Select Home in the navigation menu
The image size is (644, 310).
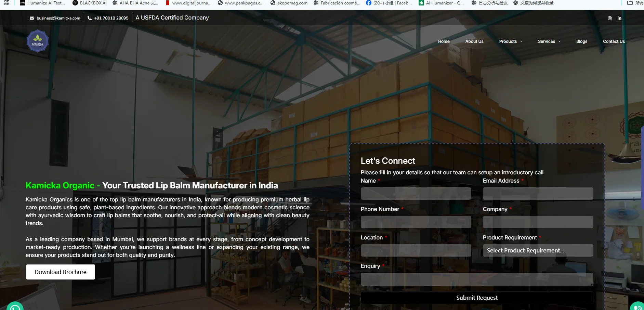[x=444, y=41]
